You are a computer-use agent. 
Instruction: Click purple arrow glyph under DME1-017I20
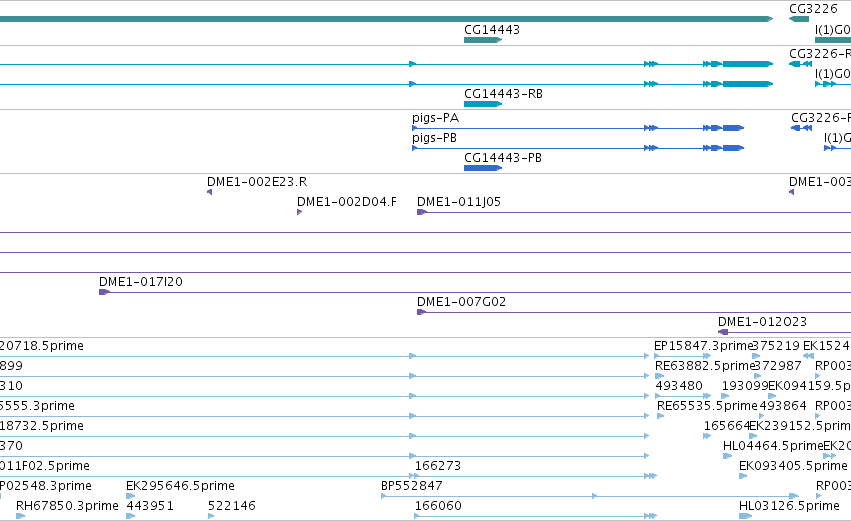point(104,293)
